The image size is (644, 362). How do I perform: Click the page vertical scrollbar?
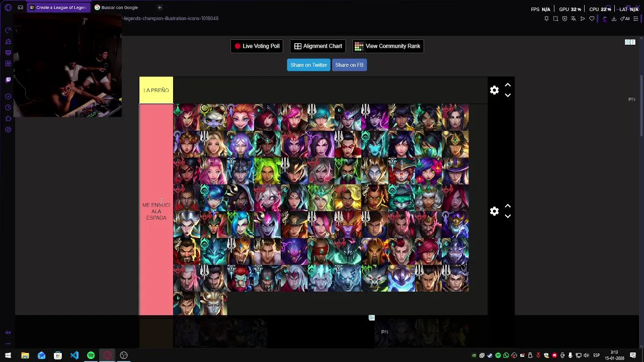(641, 105)
